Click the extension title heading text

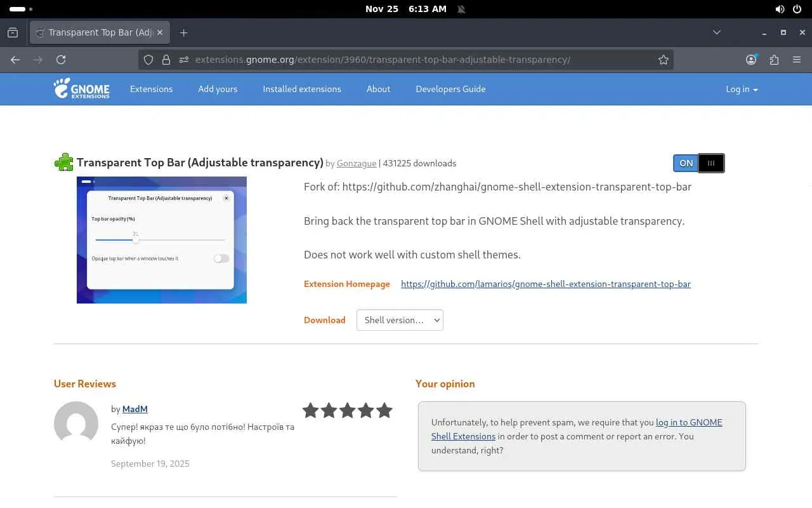click(x=200, y=163)
